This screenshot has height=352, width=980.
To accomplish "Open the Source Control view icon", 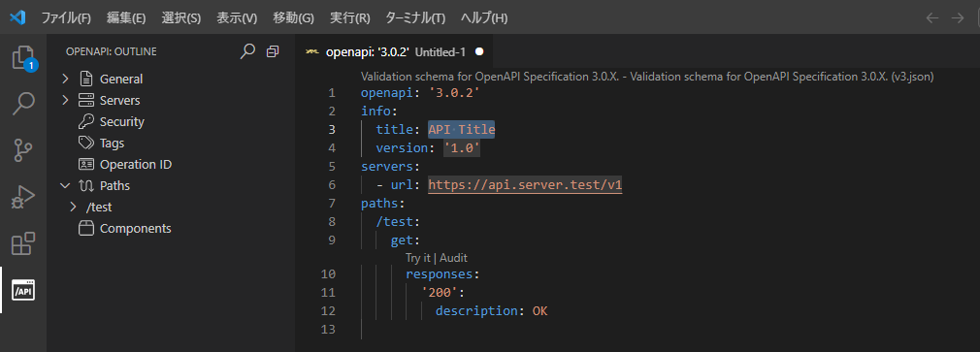I will 23,150.
